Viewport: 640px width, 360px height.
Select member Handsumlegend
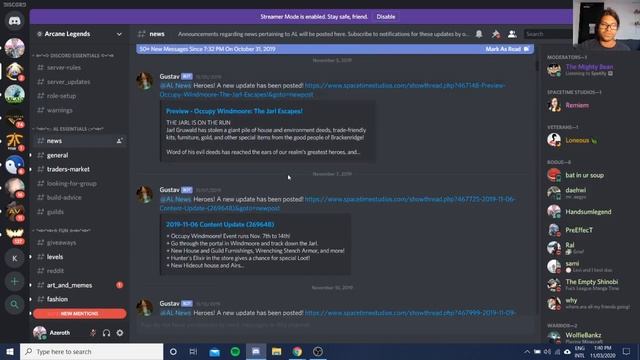pos(589,212)
